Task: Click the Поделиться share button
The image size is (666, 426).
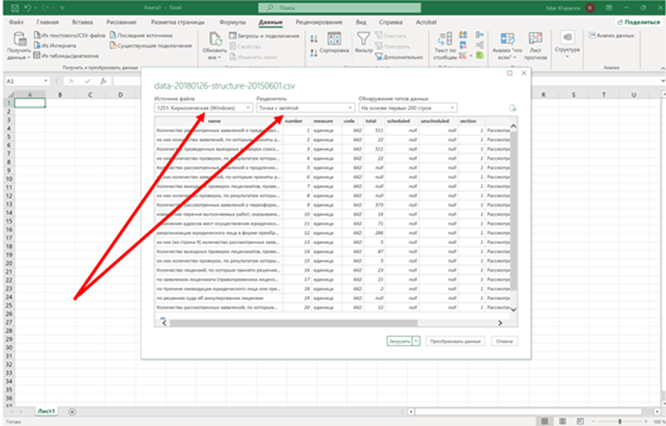Action: click(639, 22)
